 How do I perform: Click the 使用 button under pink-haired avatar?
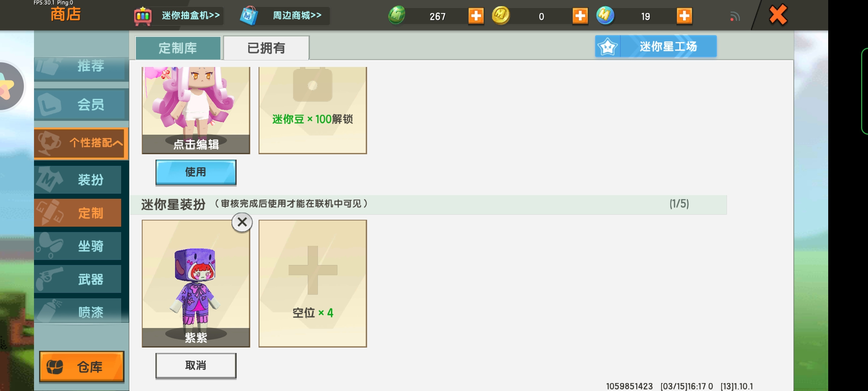pos(196,172)
